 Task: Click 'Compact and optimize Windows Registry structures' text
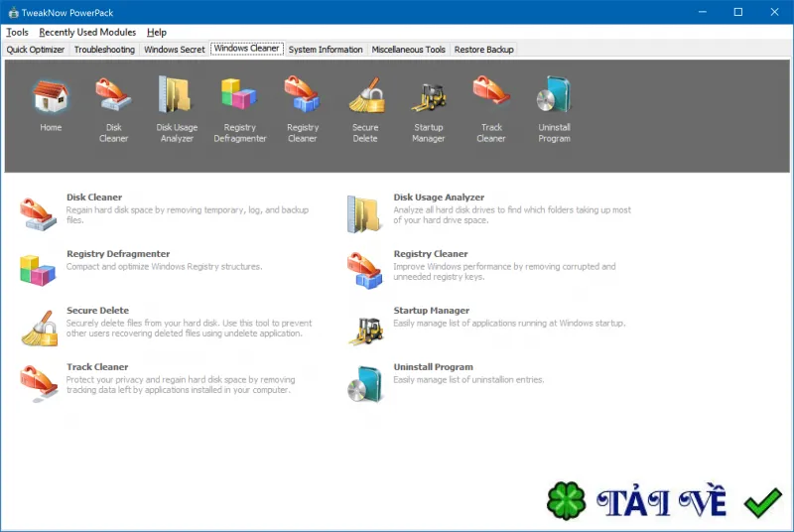pos(164,267)
